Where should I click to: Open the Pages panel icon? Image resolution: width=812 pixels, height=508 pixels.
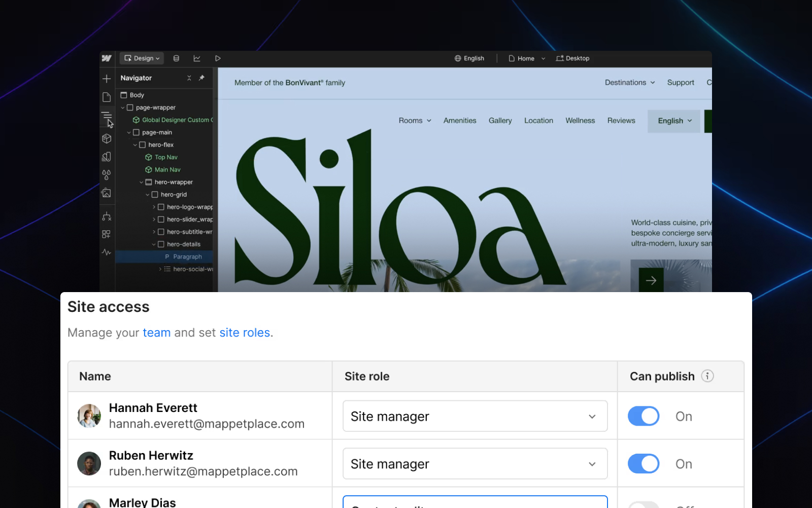tap(107, 97)
